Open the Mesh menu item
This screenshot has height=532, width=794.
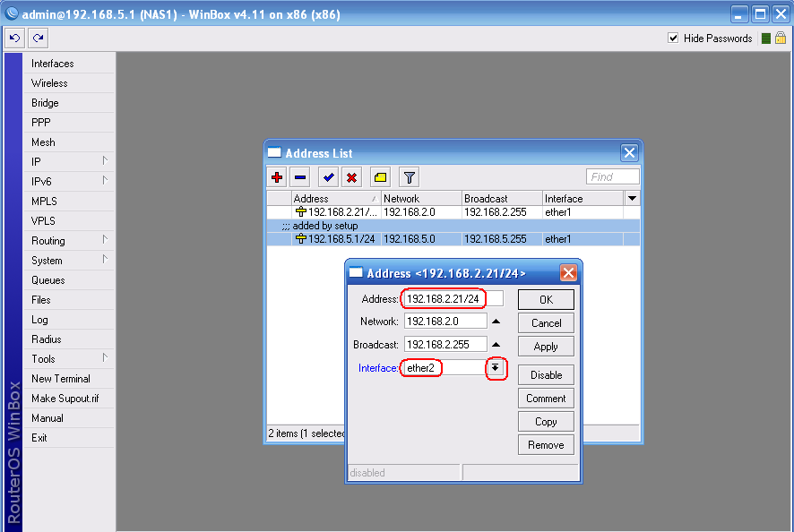click(x=69, y=142)
